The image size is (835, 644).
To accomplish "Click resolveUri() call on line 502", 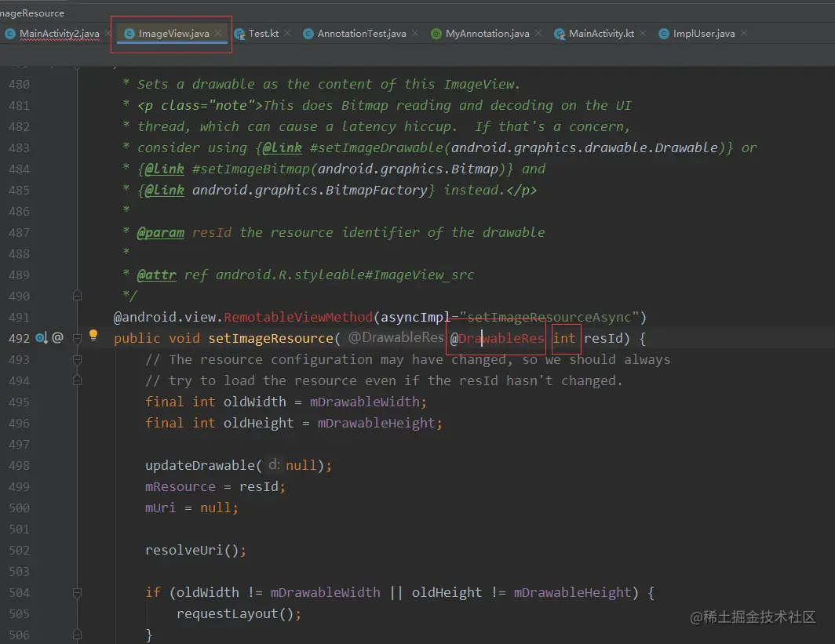I will [x=192, y=551].
